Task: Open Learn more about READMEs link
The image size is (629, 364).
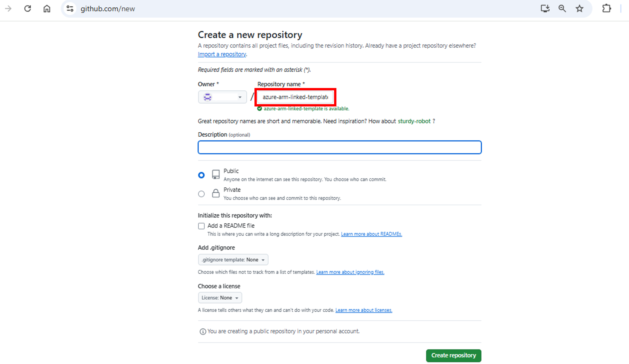Action: (x=371, y=234)
